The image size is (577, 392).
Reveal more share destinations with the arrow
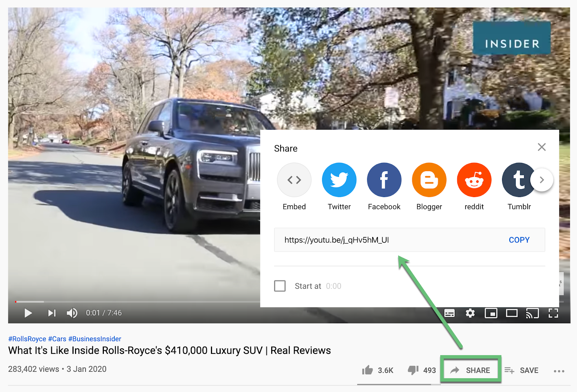click(x=541, y=180)
